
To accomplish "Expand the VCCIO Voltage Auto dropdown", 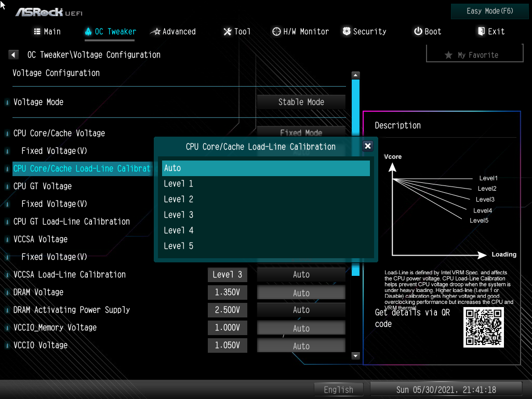I will pos(301,346).
